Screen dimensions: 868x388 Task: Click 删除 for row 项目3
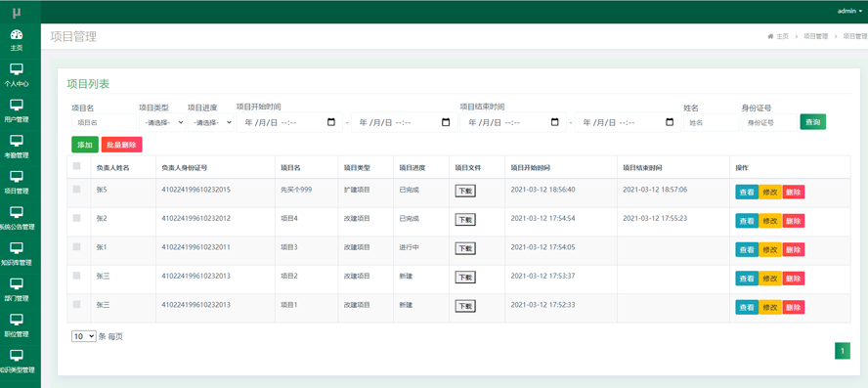click(x=794, y=249)
